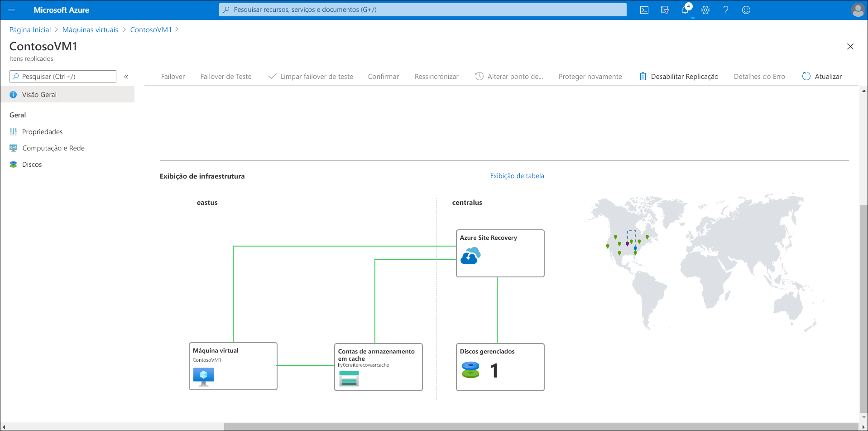
Task: Switch to Exibição de tabela view
Action: tap(517, 176)
